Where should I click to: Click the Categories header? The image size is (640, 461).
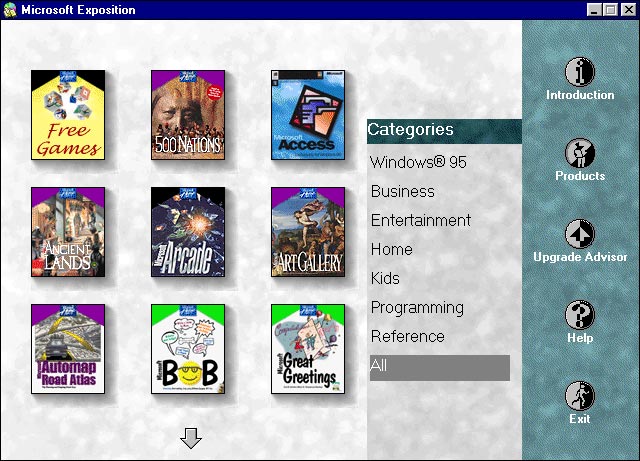[x=444, y=131]
